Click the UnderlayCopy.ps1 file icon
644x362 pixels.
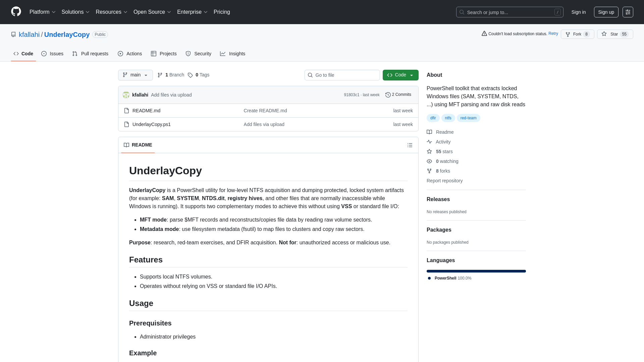click(126, 124)
